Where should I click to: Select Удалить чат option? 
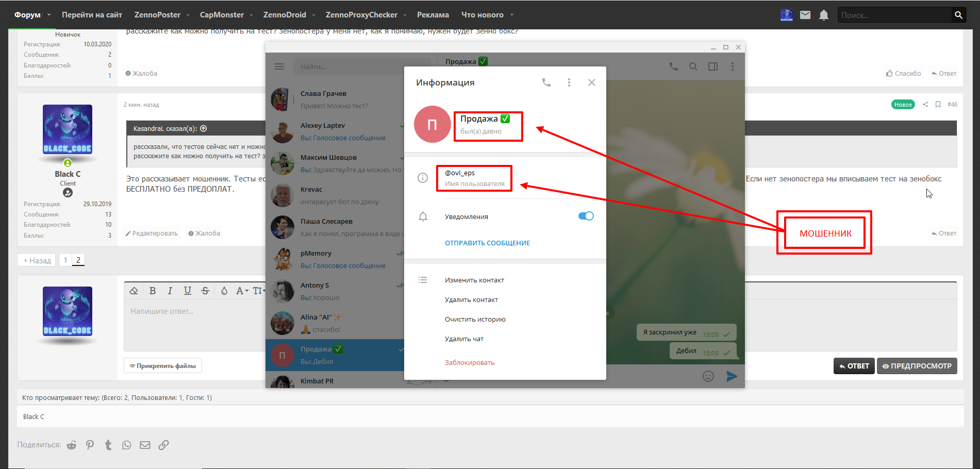click(x=464, y=339)
